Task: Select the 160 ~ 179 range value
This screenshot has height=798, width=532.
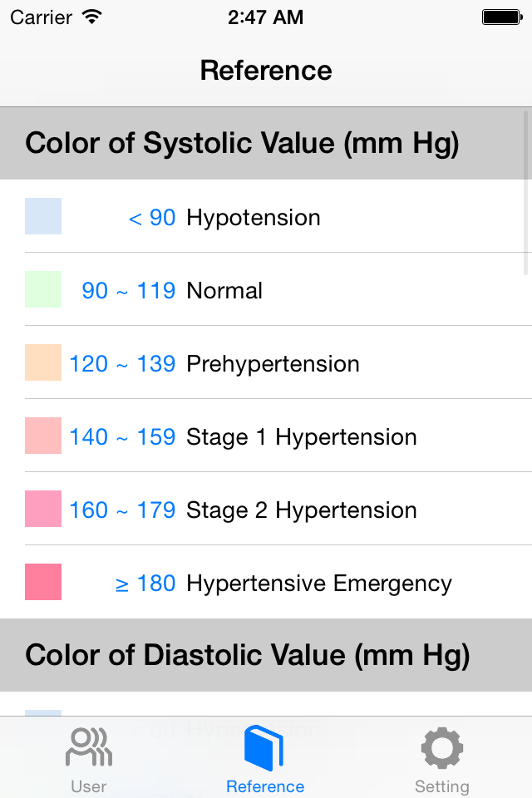Action: pyautogui.click(x=122, y=510)
